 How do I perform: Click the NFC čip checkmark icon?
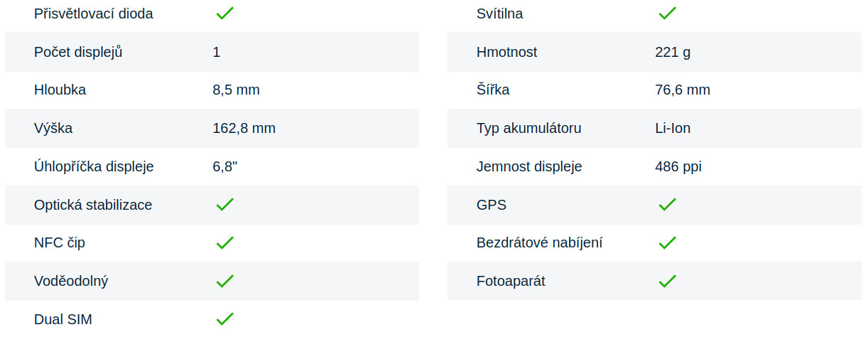tap(224, 243)
